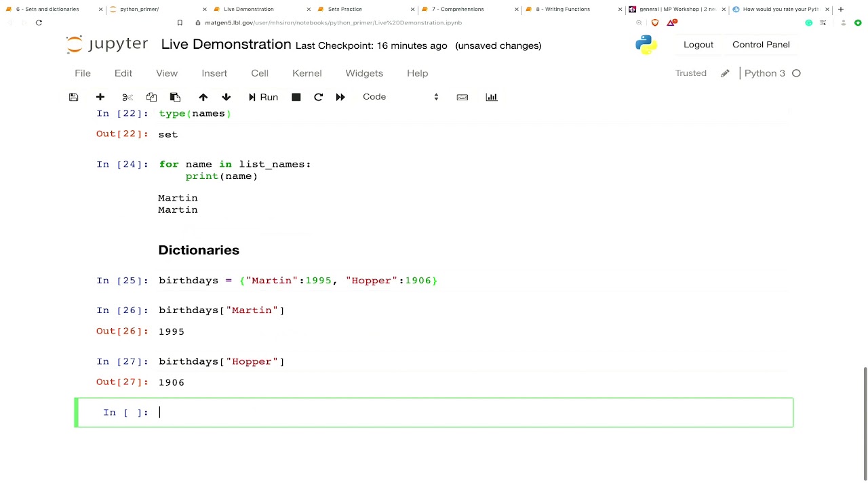Restart kernel and run all fast-forward icon

point(340,97)
